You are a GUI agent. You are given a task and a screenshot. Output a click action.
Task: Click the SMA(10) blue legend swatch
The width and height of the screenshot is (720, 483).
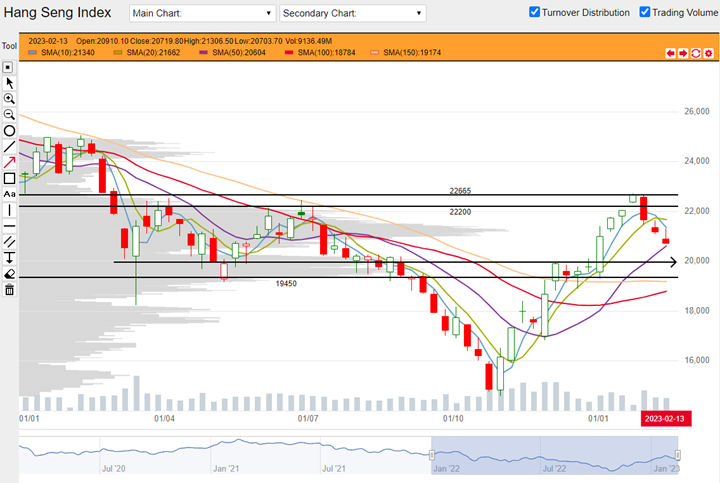tap(32, 53)
